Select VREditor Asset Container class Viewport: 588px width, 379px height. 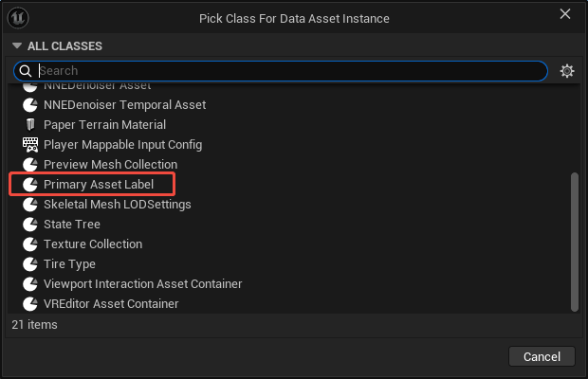(x=111, y=304)
